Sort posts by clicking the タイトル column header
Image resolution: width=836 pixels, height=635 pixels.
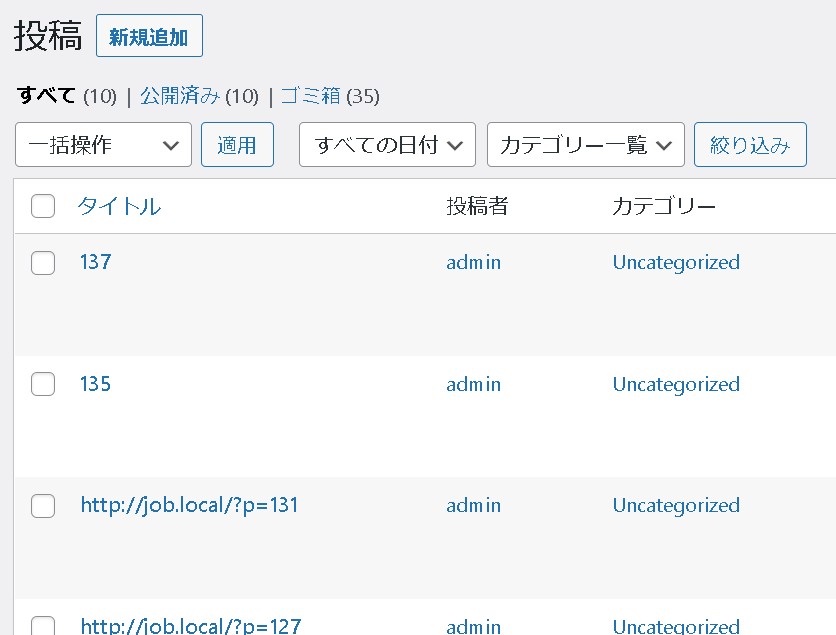118,206
